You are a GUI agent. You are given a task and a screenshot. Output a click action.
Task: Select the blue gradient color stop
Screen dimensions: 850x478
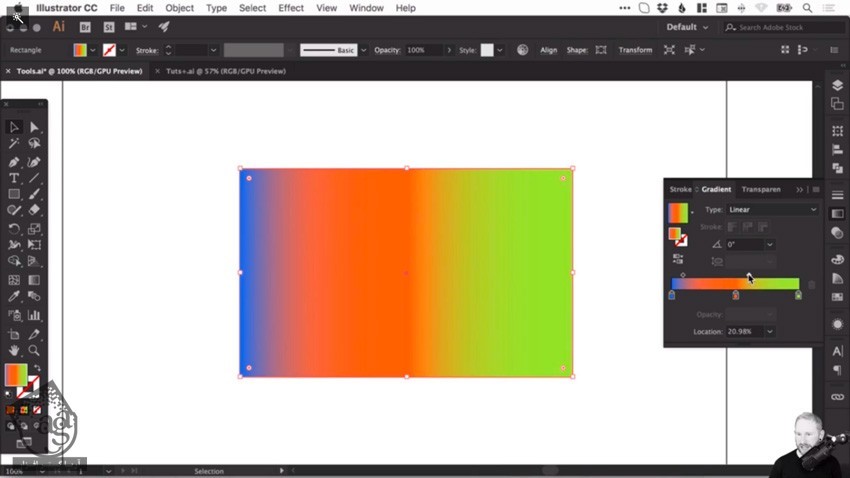672,295
